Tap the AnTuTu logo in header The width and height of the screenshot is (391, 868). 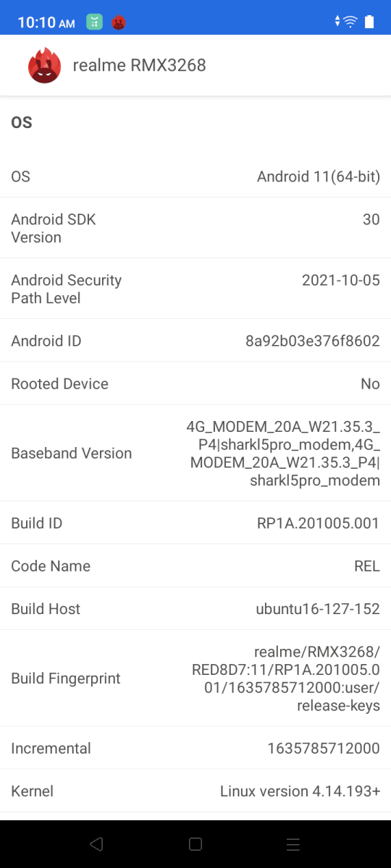[x=44, y=66]
